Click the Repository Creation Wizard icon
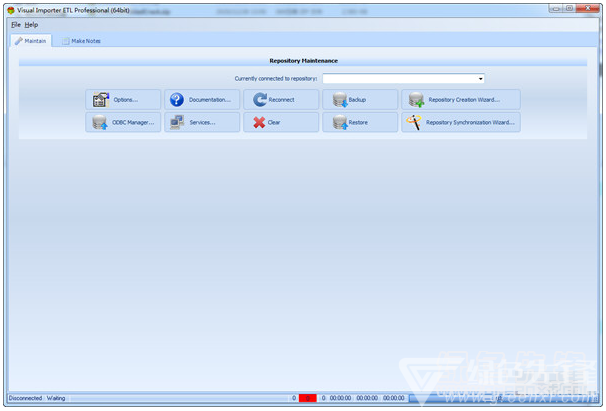Viewport: 606px width, 411px height. click(416, 99)
